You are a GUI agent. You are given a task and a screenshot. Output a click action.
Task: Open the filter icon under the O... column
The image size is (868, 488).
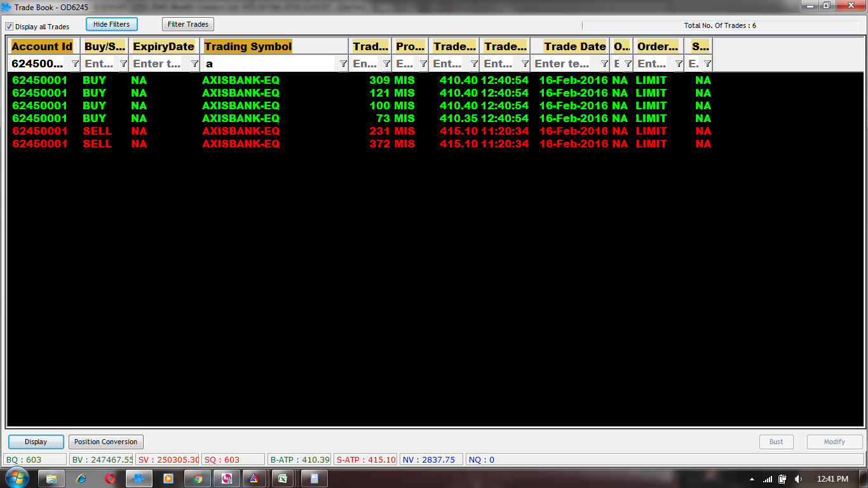click(x=628, y=64)
